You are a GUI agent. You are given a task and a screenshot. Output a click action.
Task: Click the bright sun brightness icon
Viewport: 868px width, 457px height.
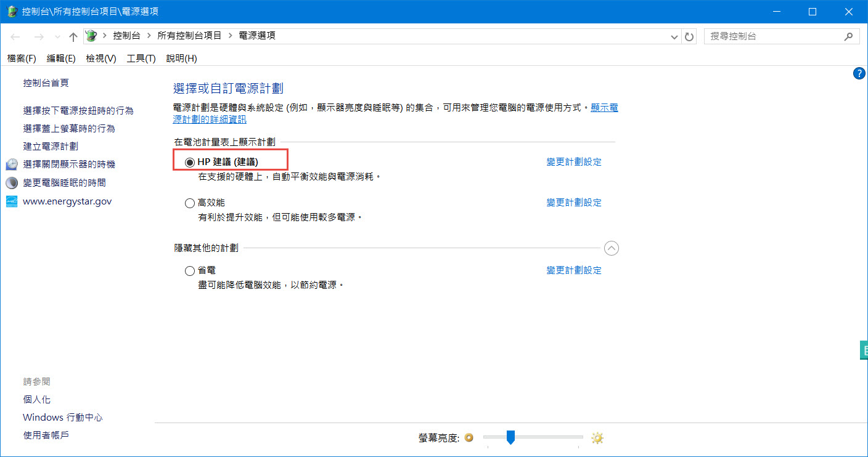597,438
